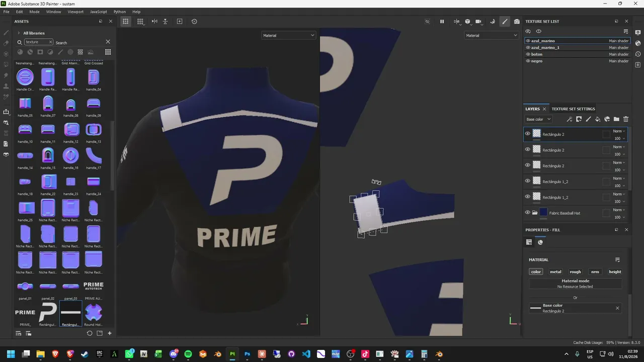Open the Material section options menu icon
Viewport: 644px width, 362px height.
click(x=617, y=260)
